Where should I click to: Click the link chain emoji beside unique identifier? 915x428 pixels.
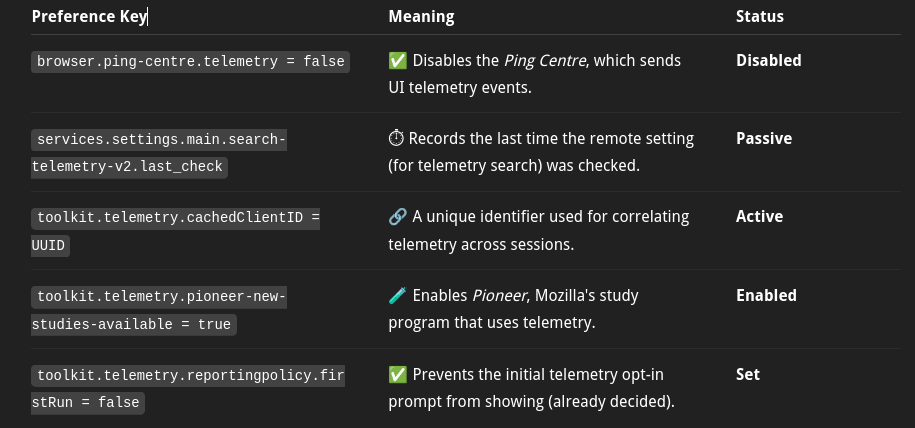pyautogui.click(x=398, y=217)
